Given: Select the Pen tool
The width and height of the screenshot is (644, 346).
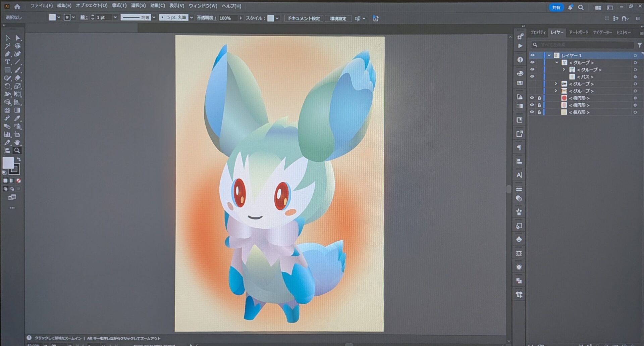Looking at the screenshot, I should 7,54.
